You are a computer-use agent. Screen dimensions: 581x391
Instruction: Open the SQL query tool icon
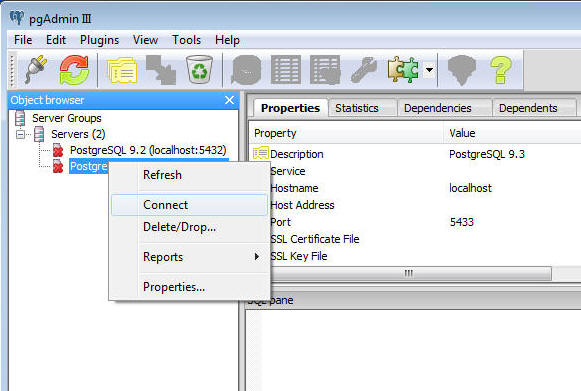click(246, 70)
